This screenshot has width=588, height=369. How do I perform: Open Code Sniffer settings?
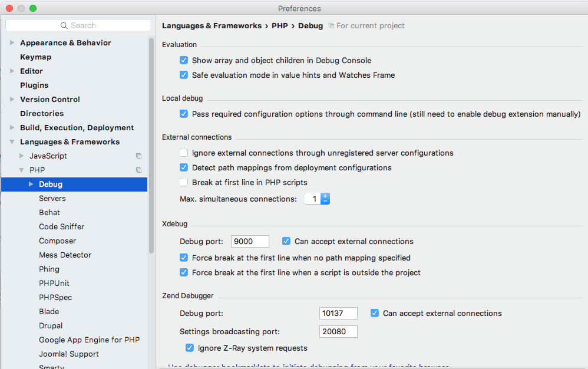point(61,226)
